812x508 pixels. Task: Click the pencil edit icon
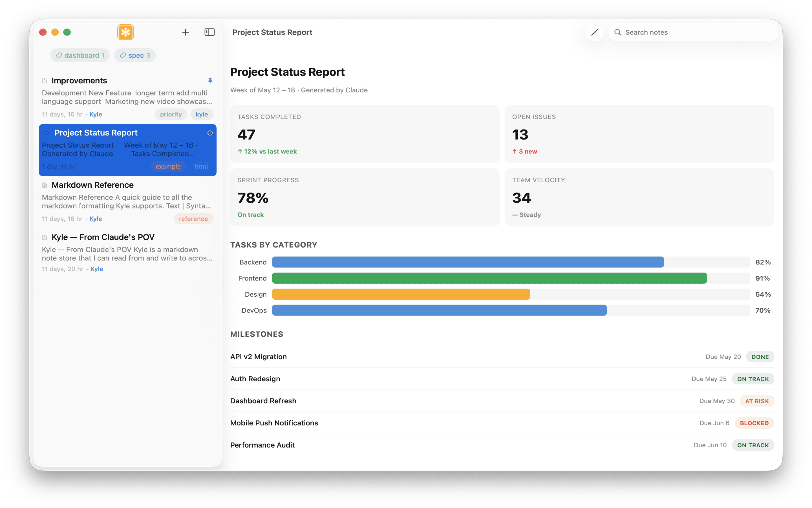(x=595, y=32)
